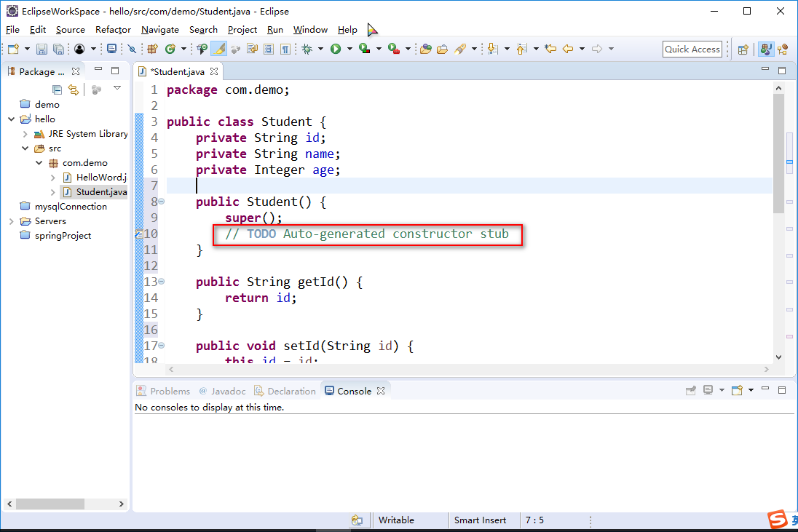Click the Open Console icon in Console view
798x532 pixels.
coord(737,391)
